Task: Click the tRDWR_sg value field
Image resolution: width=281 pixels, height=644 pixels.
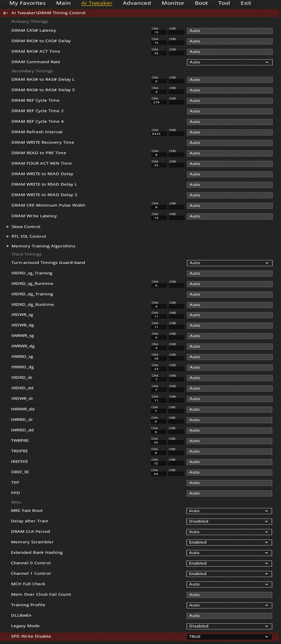Action: pyautogui.click(x=229, y=315)
